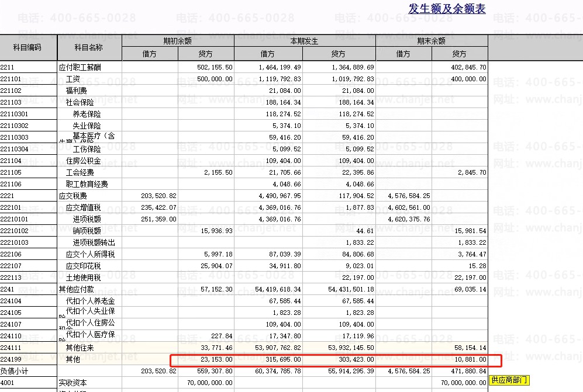Select the 其他往来 account name

pyautogui.click(x=80, y=348)
